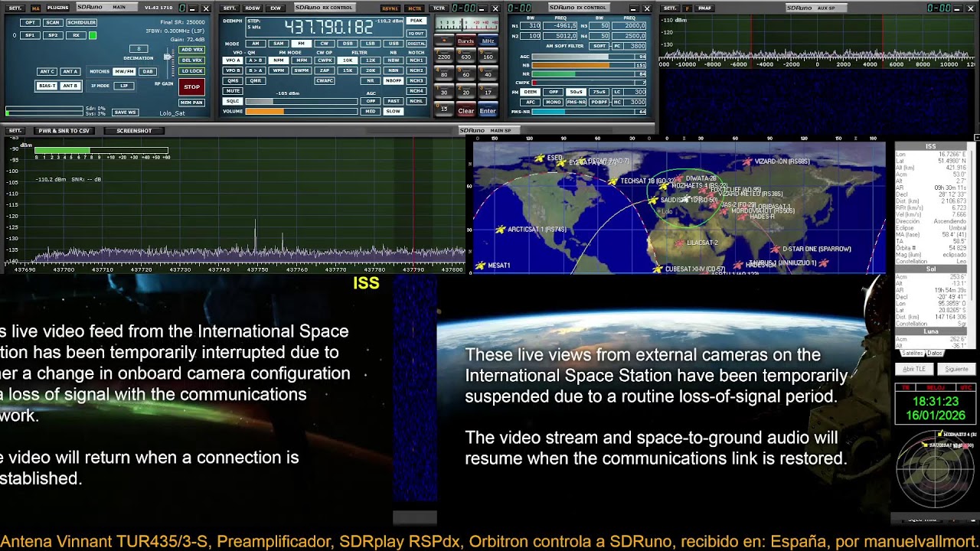This screenshot has height=551, width=980.
Task: Toggle DAB notch
Action: (148, 72)
